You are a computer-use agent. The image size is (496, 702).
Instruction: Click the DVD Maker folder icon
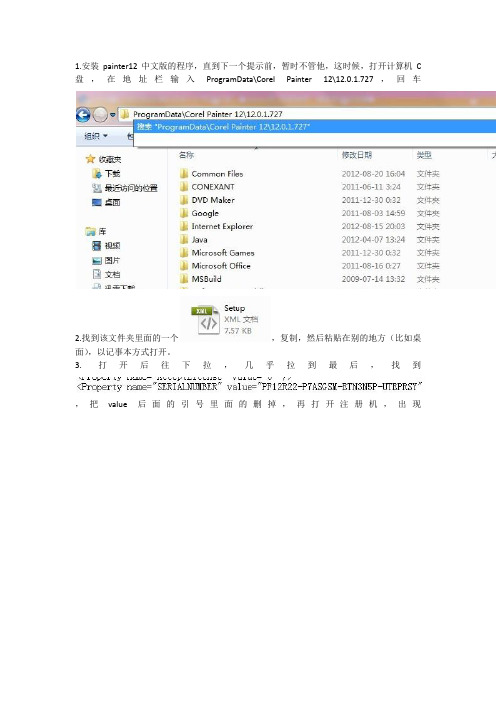coord(184,200)
